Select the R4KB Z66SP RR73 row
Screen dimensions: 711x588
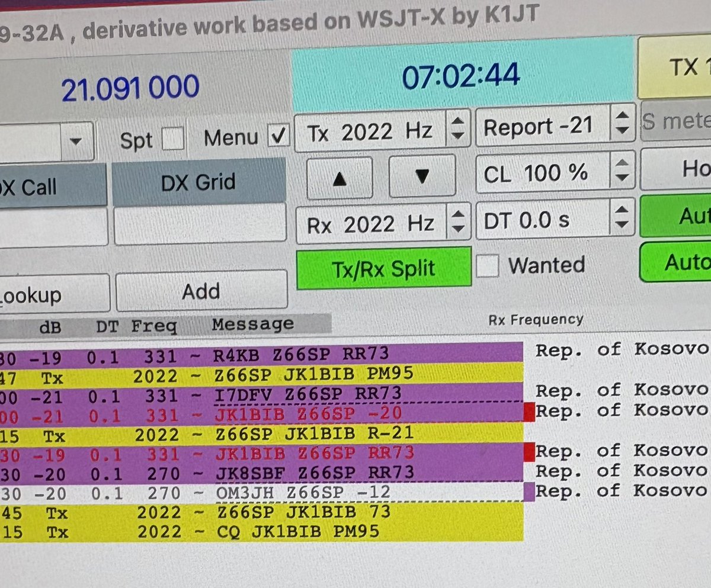[x=261, y=354]
